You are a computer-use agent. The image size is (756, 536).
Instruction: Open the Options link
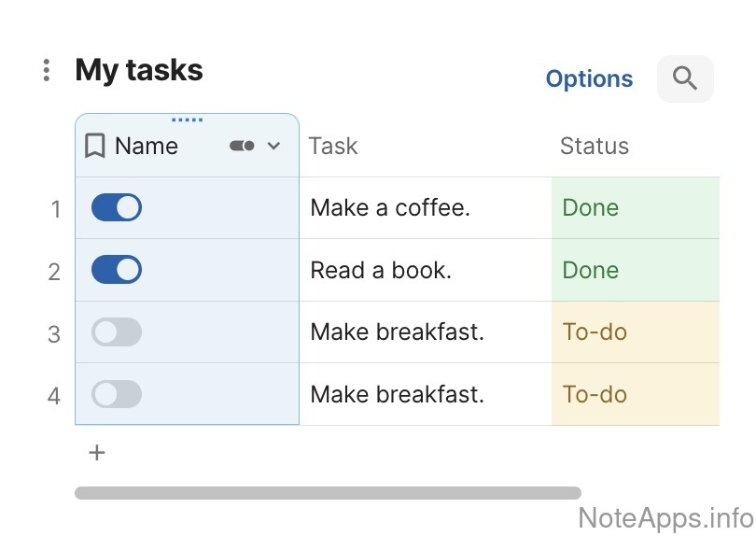pos(589,79)
